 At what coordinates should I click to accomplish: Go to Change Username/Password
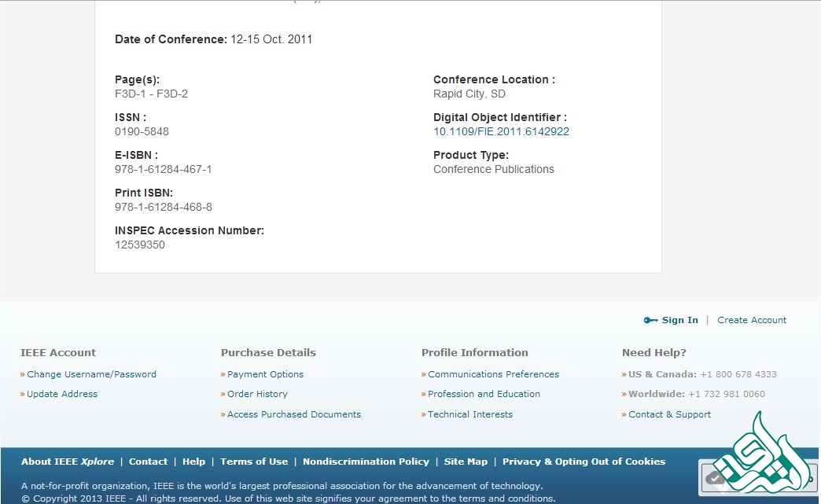pyautogui.click(x=91, y=374)
